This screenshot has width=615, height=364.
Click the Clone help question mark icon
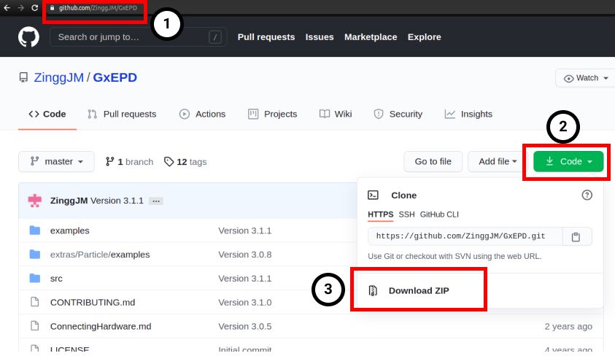point(587,195)
